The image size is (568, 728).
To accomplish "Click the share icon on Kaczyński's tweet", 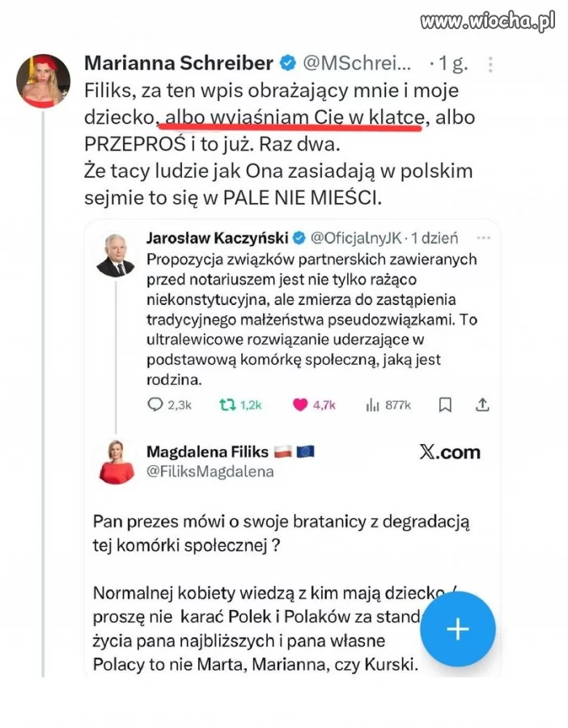I will 483,404.
